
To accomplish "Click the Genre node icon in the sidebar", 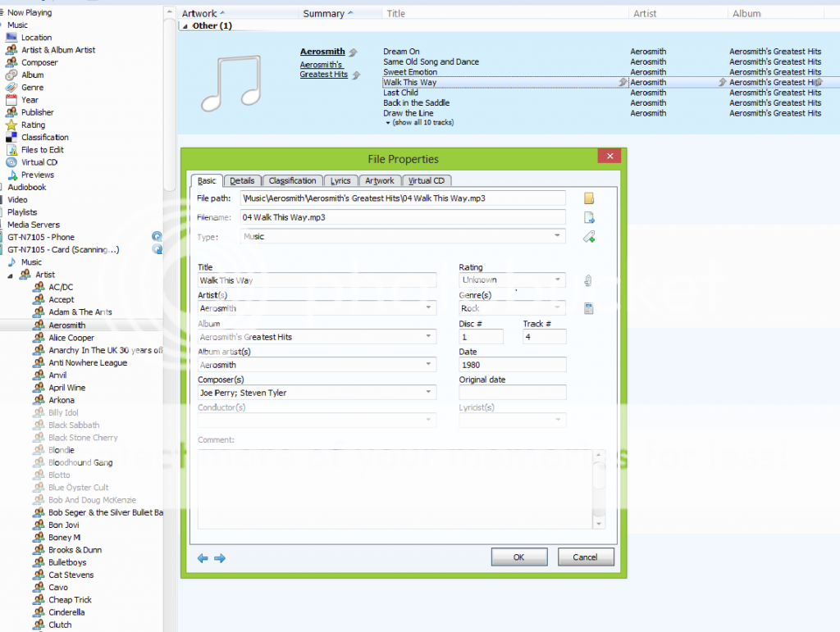I will [11, 87].
